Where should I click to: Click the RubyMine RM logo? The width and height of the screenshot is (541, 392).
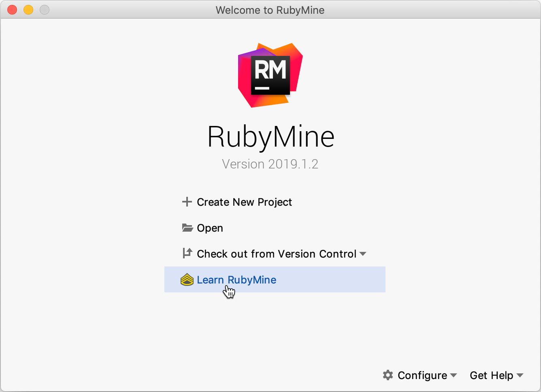[270, 75]
